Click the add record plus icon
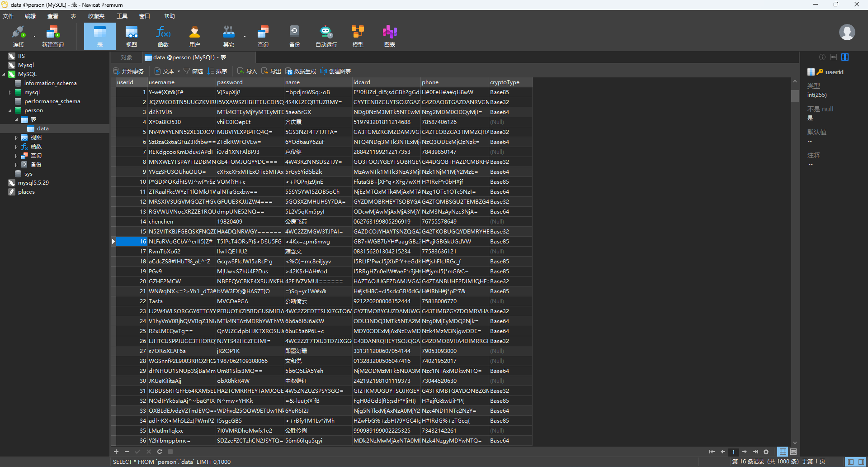The width and height of the screenshot is (868, 467). coord(116,452)
